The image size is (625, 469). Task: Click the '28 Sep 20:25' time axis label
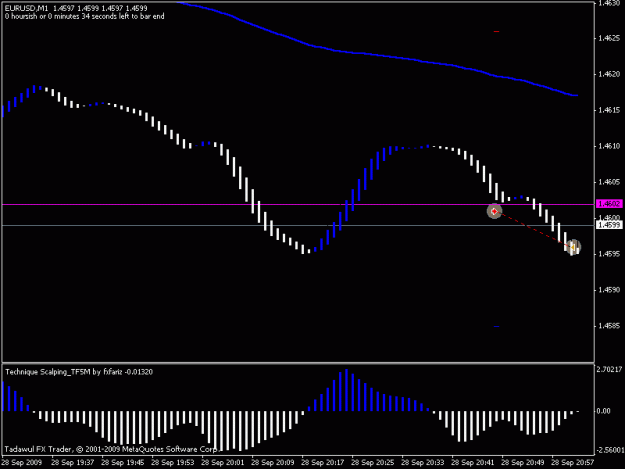pyautogui.click(x=372, y=463)
